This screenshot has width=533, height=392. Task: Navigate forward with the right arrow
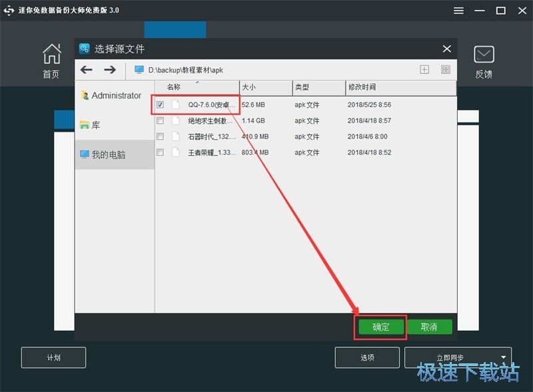click(x=110, y=70)
